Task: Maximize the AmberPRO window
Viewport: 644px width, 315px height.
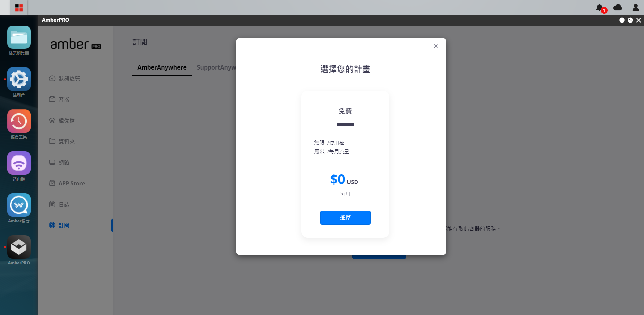Action: point(630,20)
